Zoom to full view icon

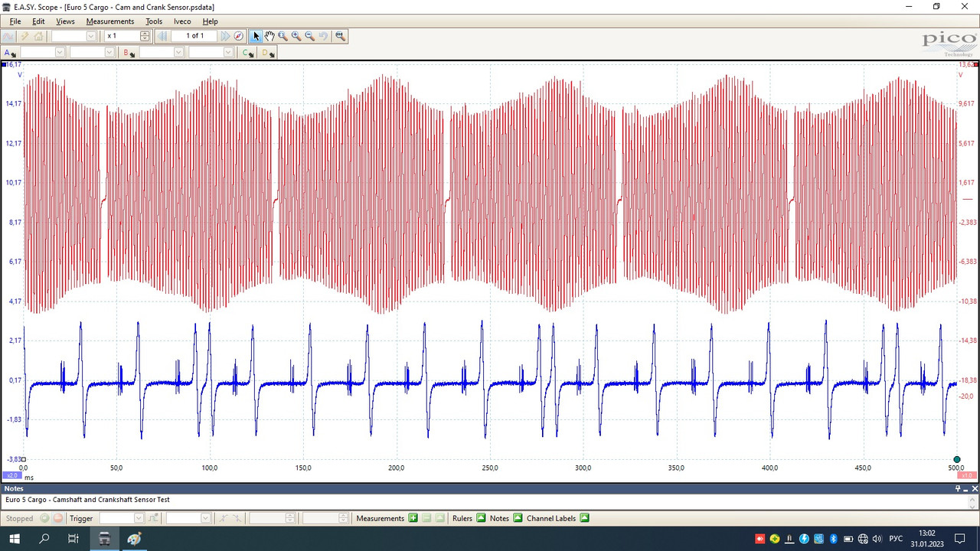[340, 36]
